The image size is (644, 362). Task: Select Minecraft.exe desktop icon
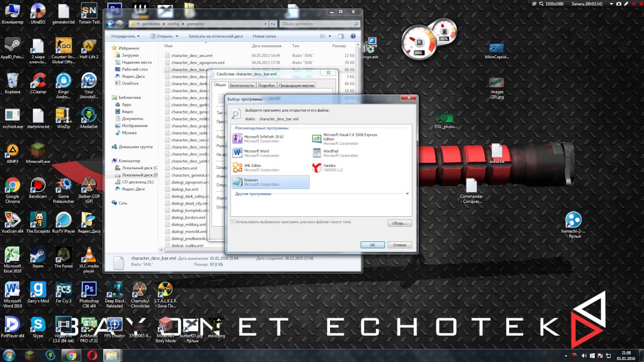tap(38, 153)
